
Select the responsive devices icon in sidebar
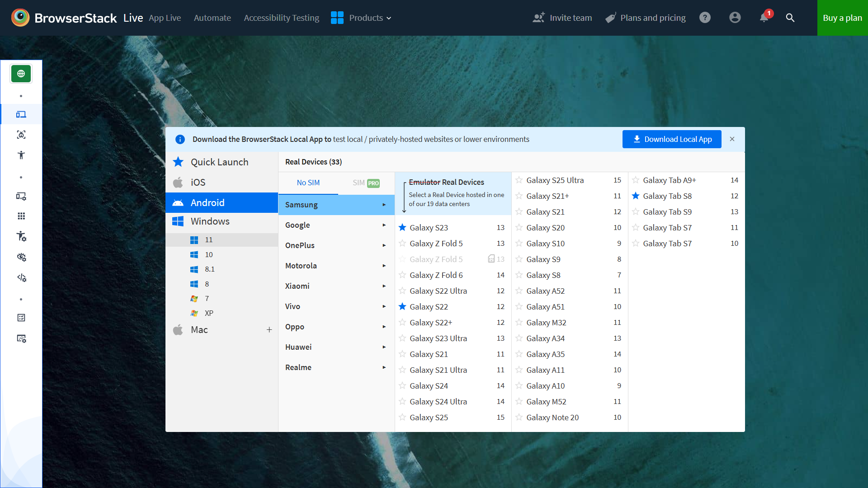(x=21, y=114)
